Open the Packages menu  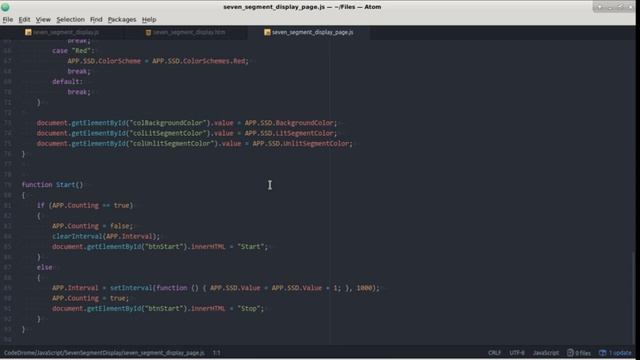tap(122, 20)
